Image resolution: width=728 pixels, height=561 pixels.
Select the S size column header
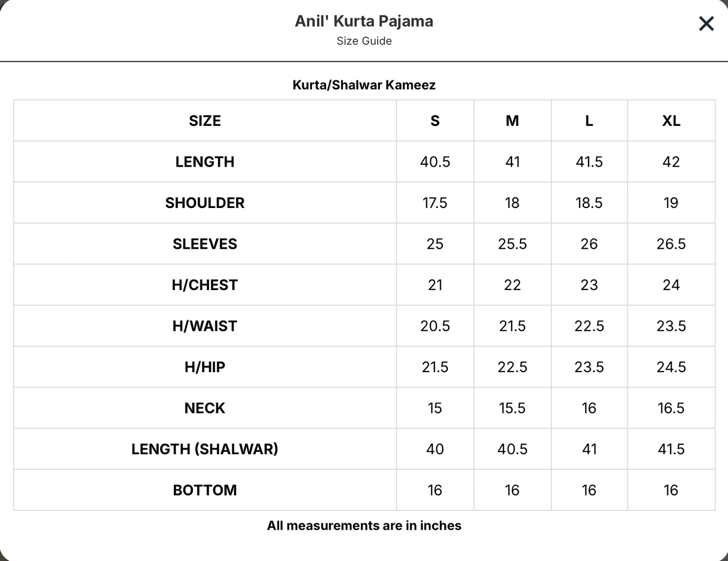click(x=435, y=121)
